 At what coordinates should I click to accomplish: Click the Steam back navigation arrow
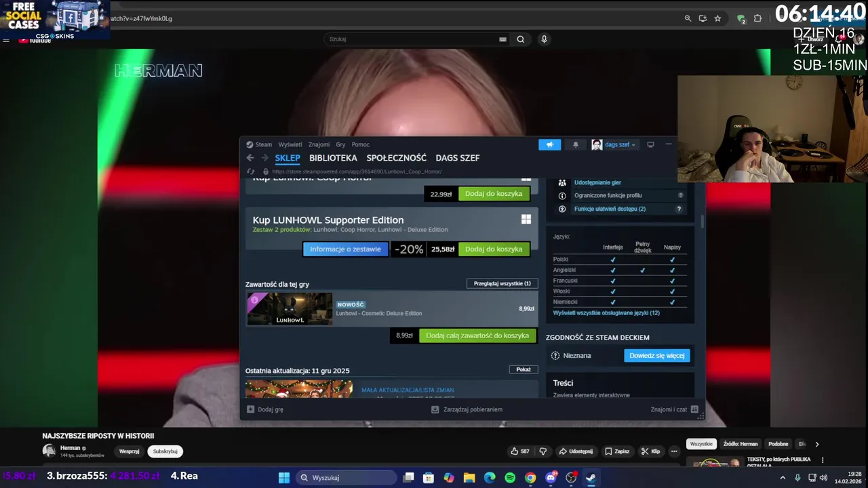pos(250,158)
